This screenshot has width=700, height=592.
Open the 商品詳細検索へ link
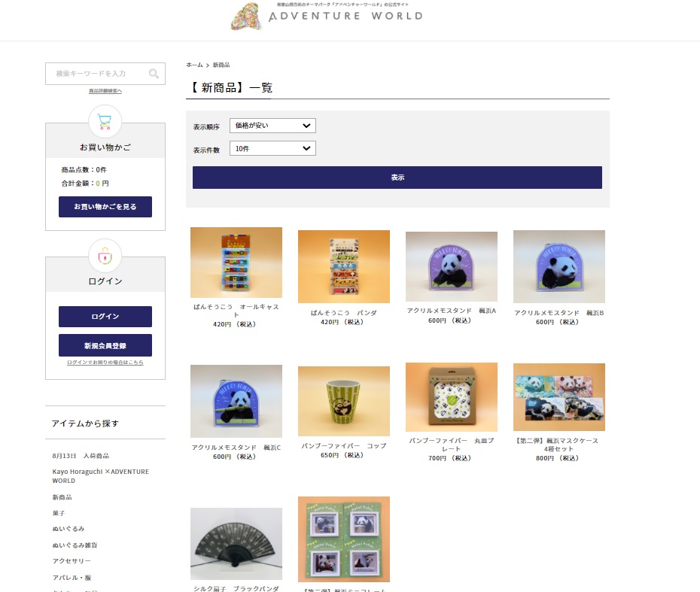pos(105,91)
